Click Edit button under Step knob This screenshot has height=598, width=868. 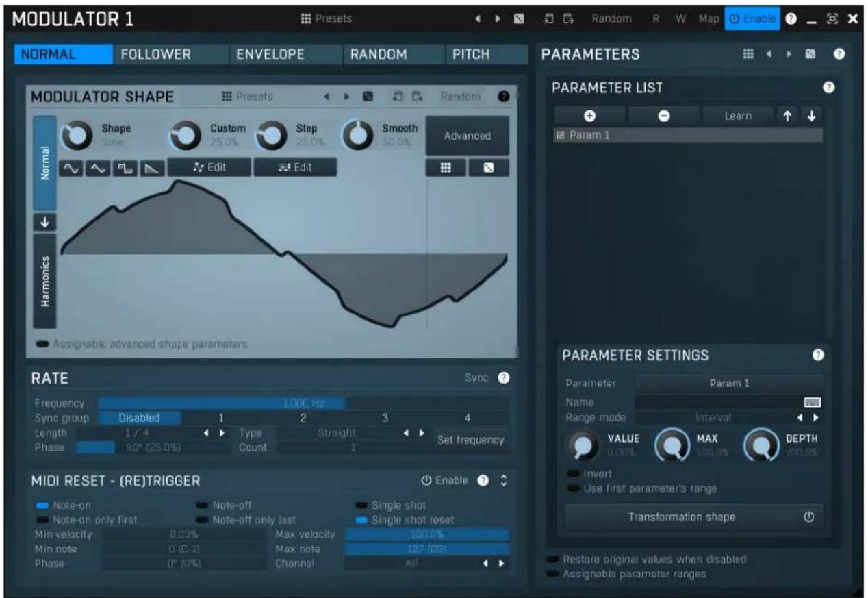295,167
